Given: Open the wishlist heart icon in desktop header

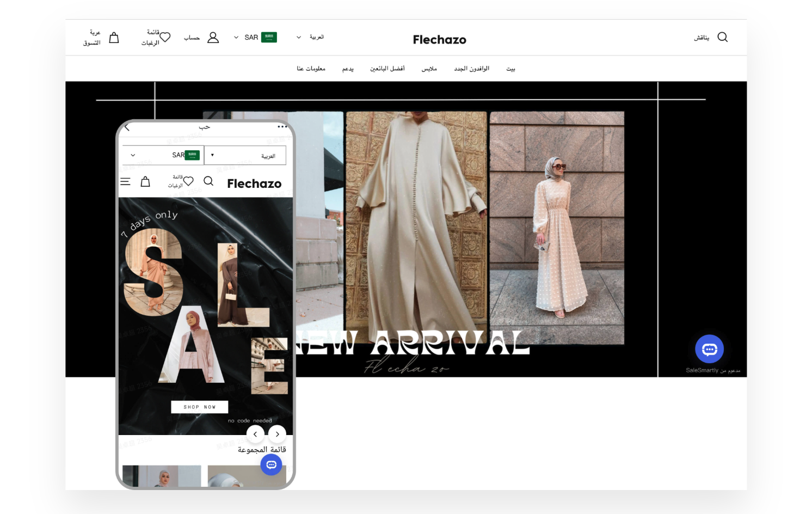Looking at the screenshot, I should (x=165, y=37).
